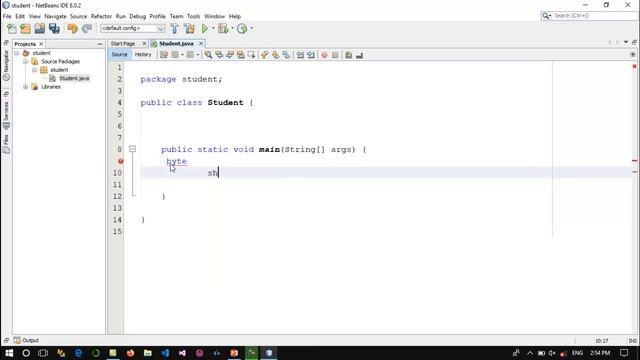Open the Help menu
This screenshot has width=640, height=360.
(235, 16)
